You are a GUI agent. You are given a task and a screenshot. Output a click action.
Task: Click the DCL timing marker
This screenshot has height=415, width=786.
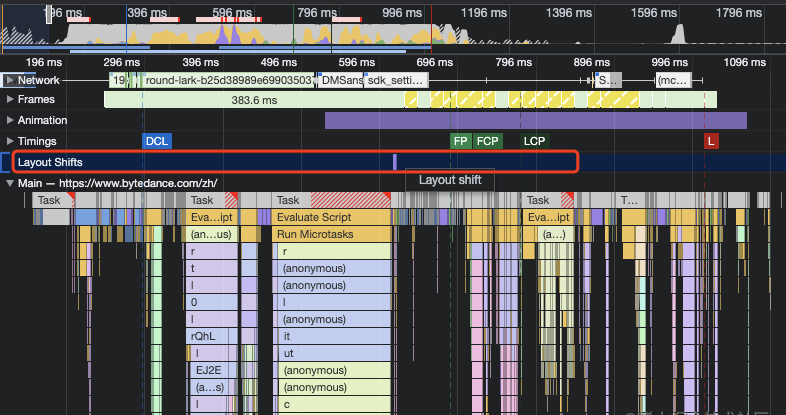[x=157, y=141]
